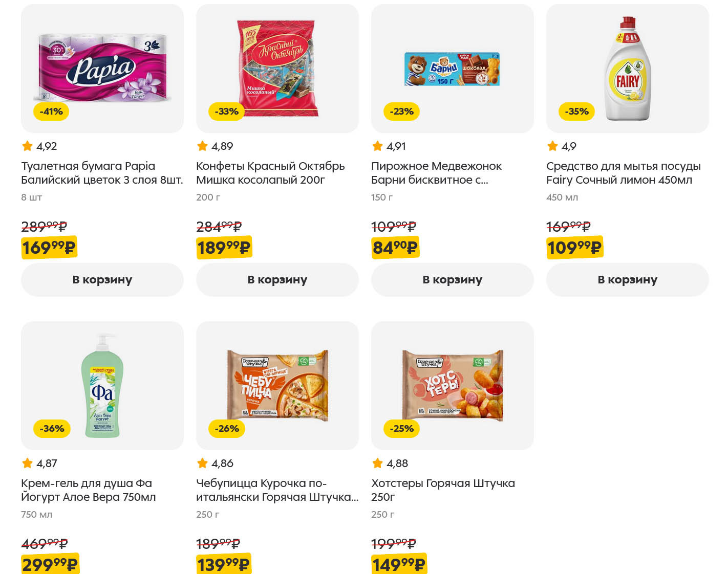The image size is (728, 574).
Task: Add Красный Октябрь candies to cart
Action: (277, 280)
